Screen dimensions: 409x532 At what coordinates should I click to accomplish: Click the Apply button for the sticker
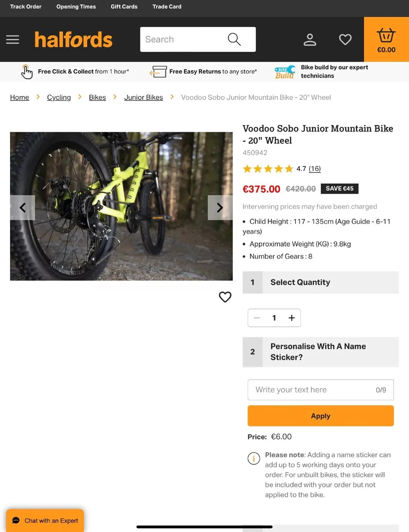320,416
